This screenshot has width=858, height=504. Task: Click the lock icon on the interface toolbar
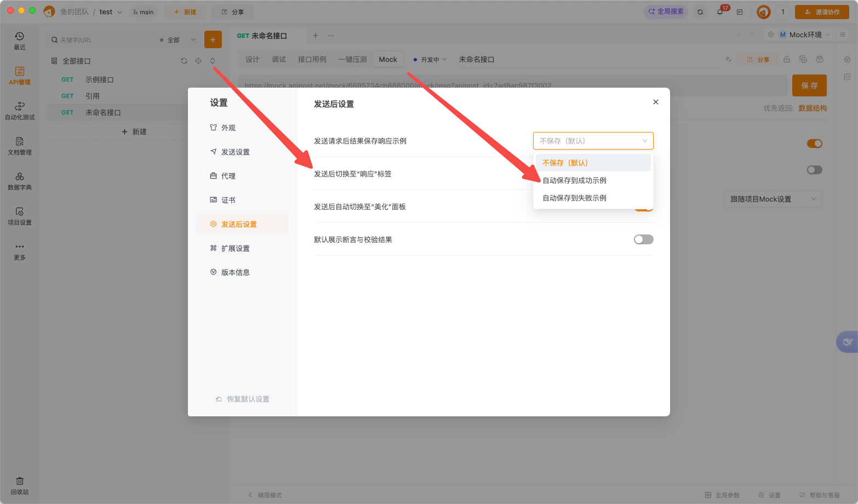pos(787,59)
